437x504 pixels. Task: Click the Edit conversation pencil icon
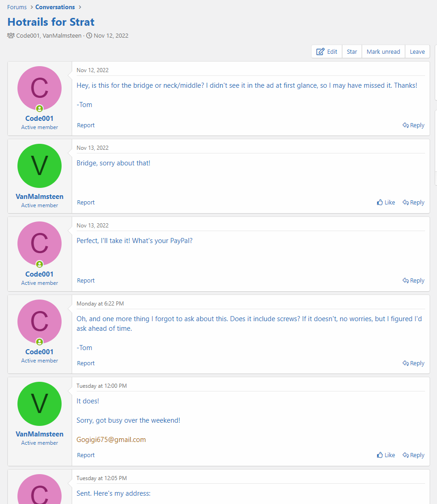click(321, 51)
